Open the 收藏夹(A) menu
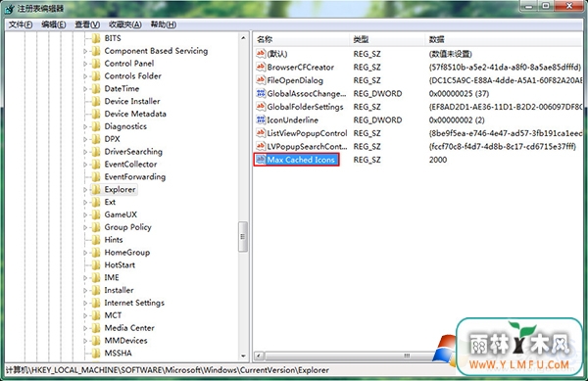This screenshot has width=588, height=381. point(125,24)
